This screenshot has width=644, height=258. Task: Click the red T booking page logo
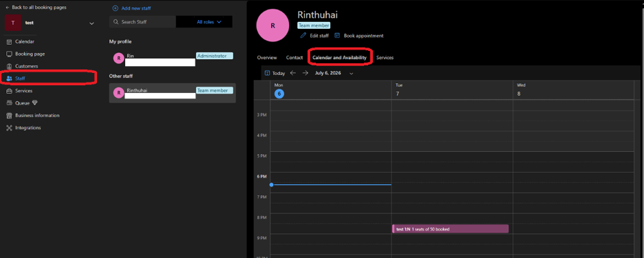click(x=13, y=23)
